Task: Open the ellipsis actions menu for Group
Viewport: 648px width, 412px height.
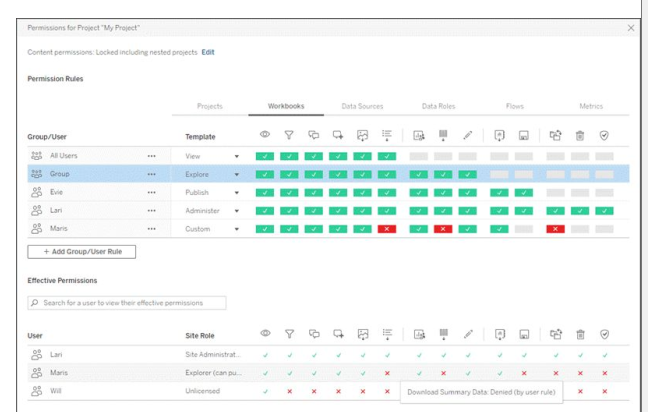Action: click(152, 174)
